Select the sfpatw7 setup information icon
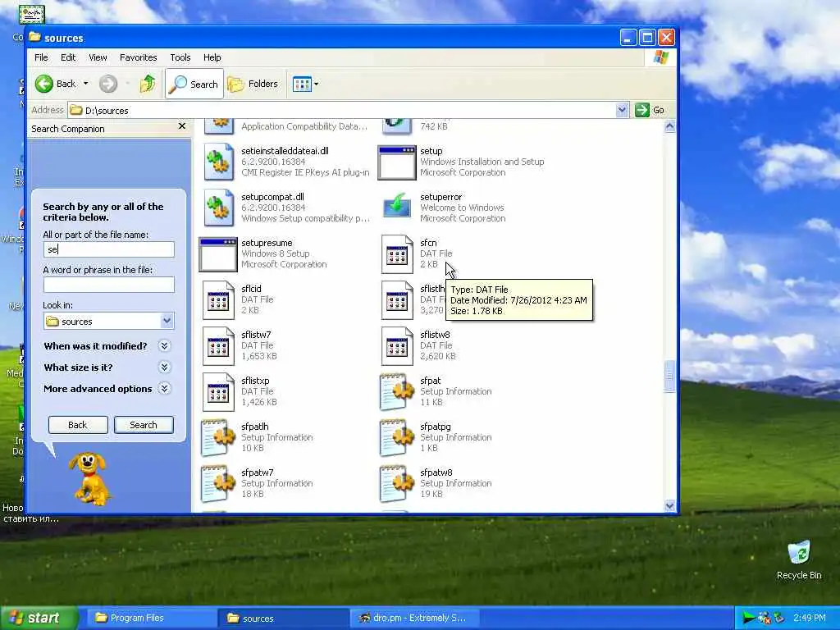This screenshot has height=630, width=840. pyautogui.click(x=218, y=484)
